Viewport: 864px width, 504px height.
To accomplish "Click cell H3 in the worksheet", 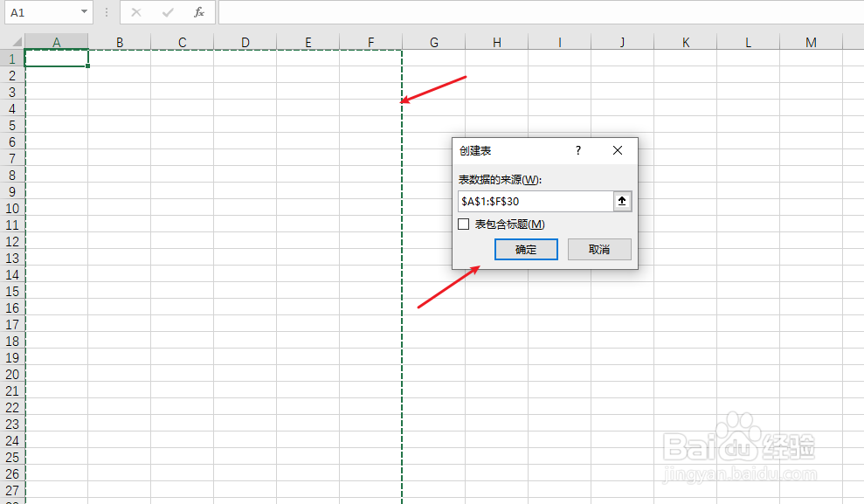I will click(497, 92).
